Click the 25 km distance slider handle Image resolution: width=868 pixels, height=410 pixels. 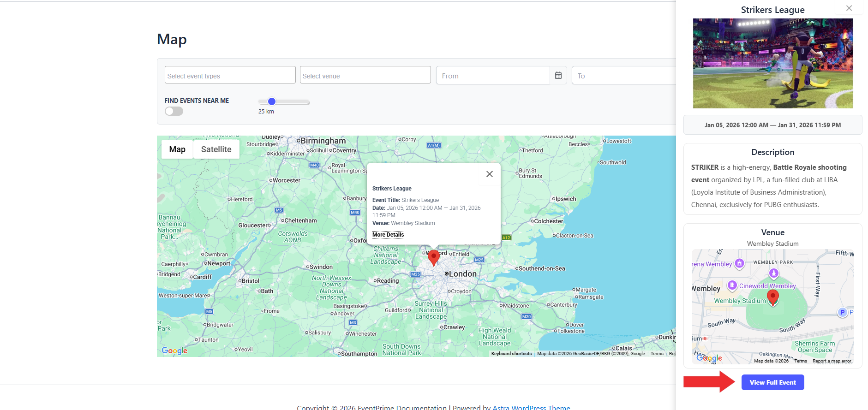pyautogui.click(x=272, y=102)
